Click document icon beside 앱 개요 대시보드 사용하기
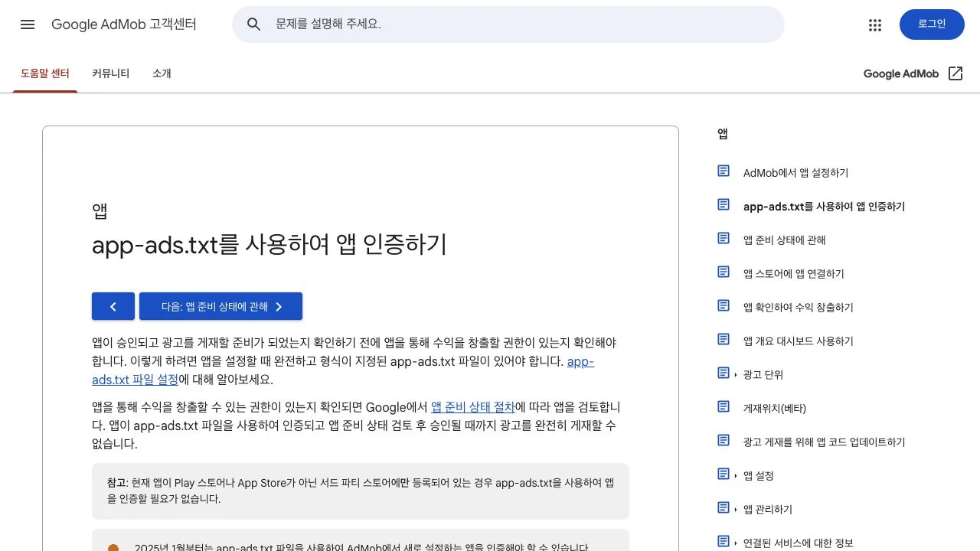980x551 pixels. click(x=724, y=339)
